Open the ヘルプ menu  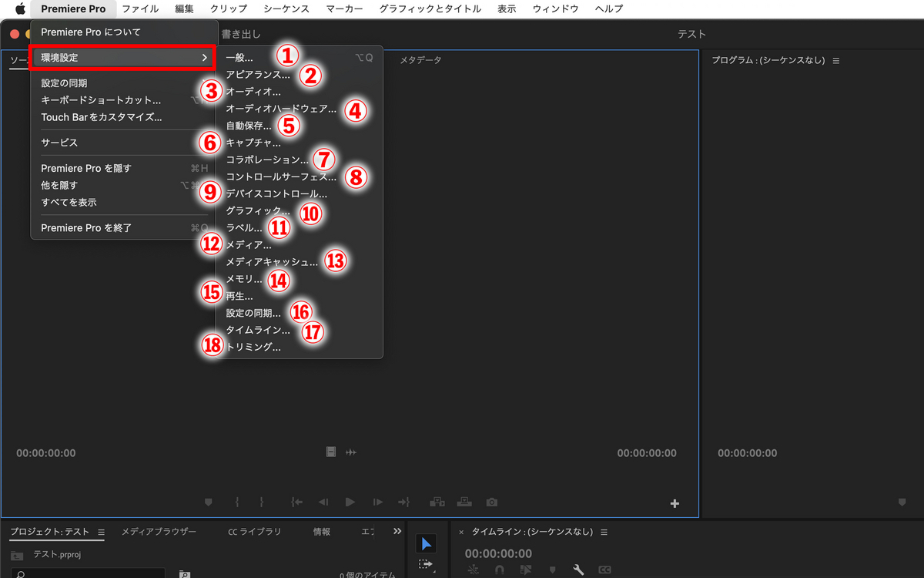click(609, 8)
